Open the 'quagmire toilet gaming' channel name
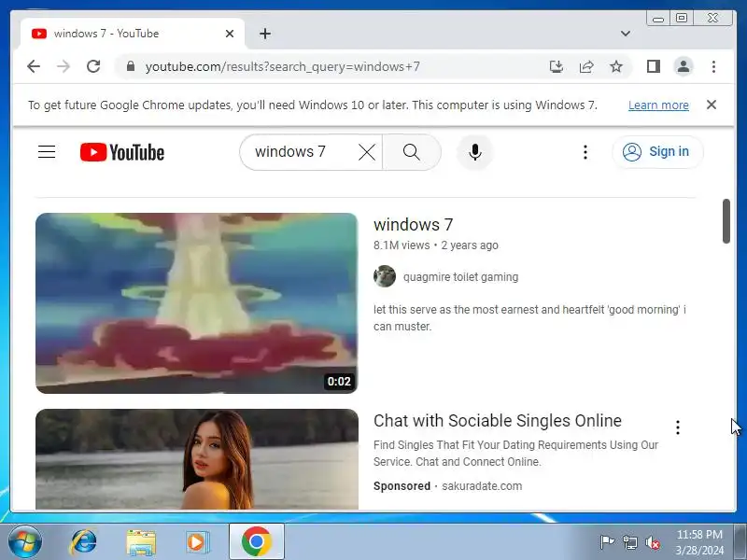 coord(460,276)
